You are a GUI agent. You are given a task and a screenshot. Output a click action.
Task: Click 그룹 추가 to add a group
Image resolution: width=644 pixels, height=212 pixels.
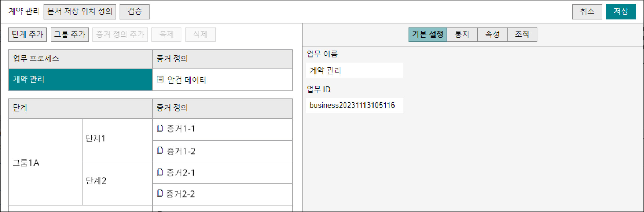(x=70, y=35)
